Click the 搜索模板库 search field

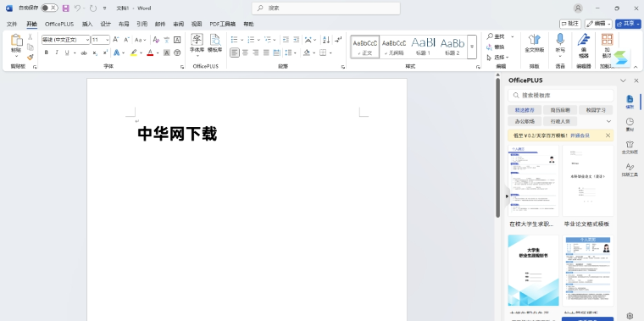pos(561,95)
